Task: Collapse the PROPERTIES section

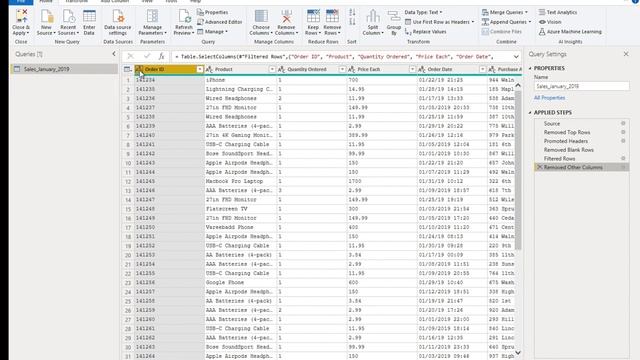Action: (530, 68)
